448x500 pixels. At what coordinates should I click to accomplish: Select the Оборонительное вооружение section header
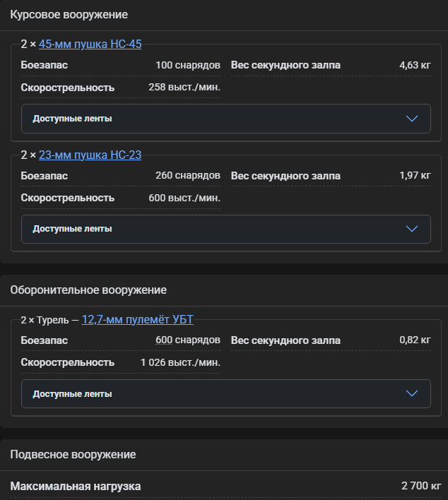click(x=88, y=290)
